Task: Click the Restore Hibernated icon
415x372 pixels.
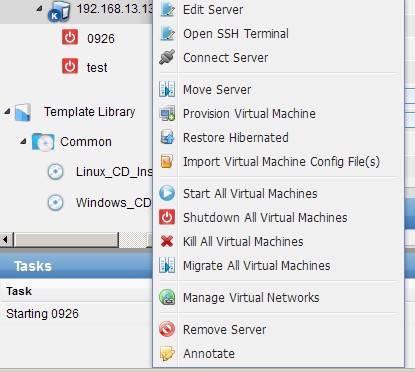Action: click(167, 137)
